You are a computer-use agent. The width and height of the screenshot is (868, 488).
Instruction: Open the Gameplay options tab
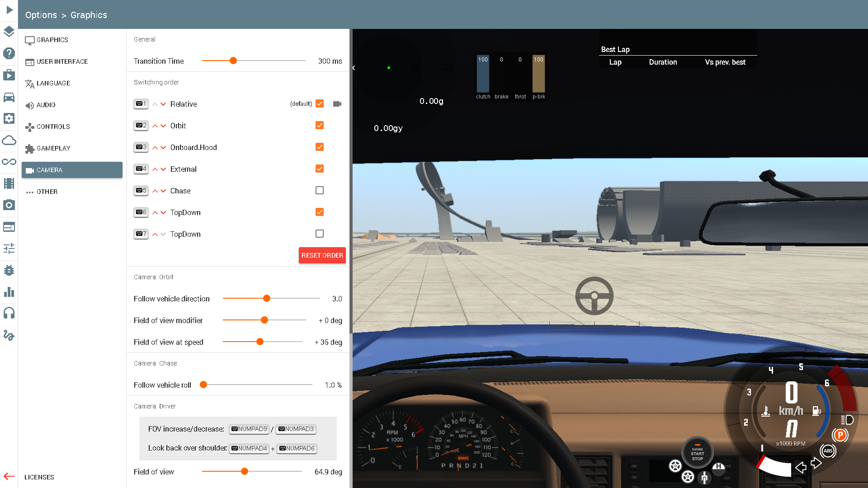coord(72,148)
